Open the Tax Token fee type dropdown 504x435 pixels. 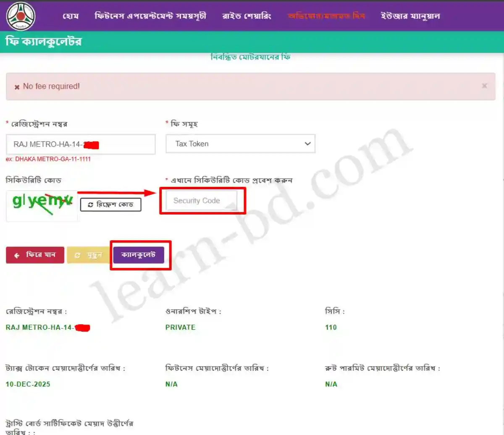(x=240, y=144)
